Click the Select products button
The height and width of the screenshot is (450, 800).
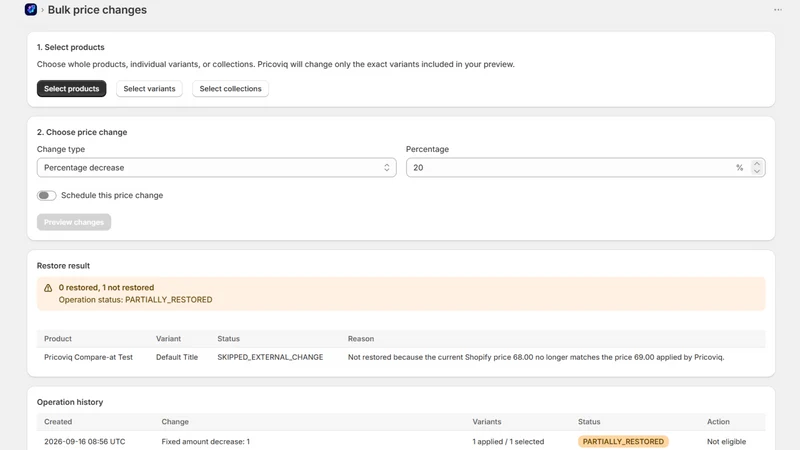click(71, 88)
